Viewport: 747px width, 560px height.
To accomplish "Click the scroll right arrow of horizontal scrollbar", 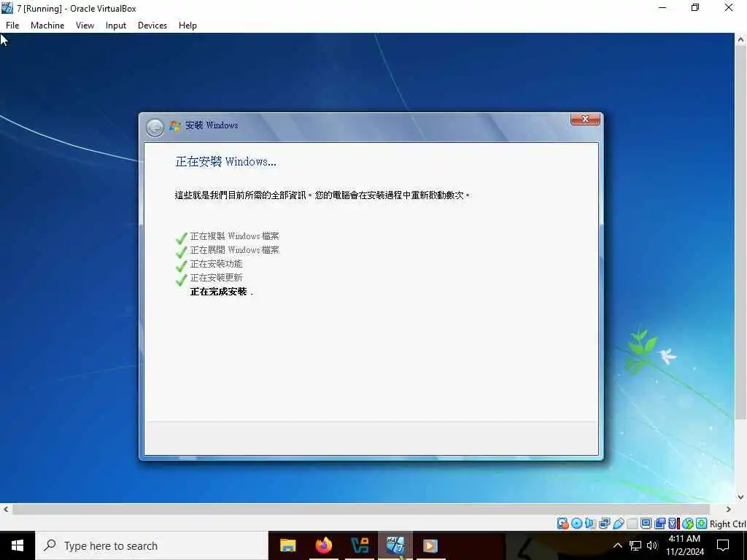I will [x=728, y=509].
